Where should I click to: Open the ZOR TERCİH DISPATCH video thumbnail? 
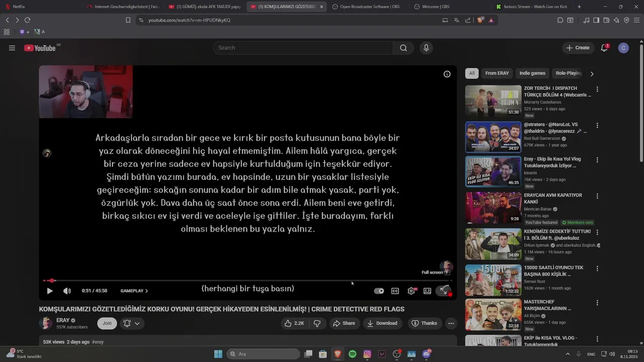[x=493, y=101]
